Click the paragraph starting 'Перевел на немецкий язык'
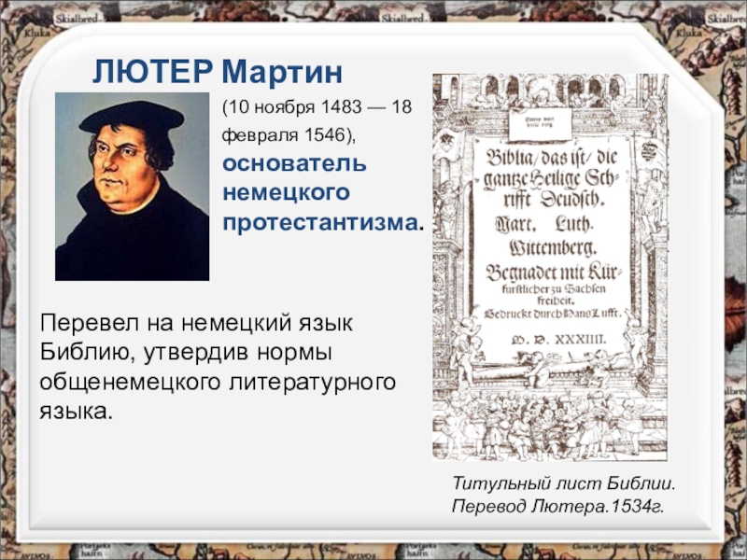This screenshot has width=747, height=560. point(218,367)
